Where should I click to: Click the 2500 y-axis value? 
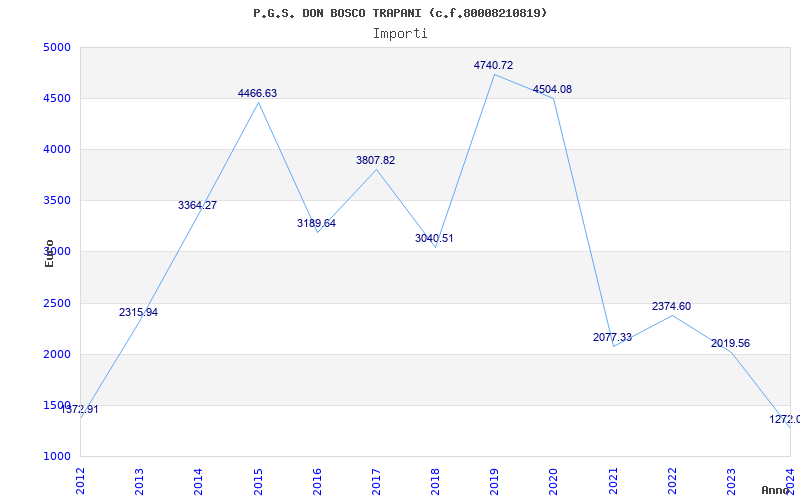point(57,304)
